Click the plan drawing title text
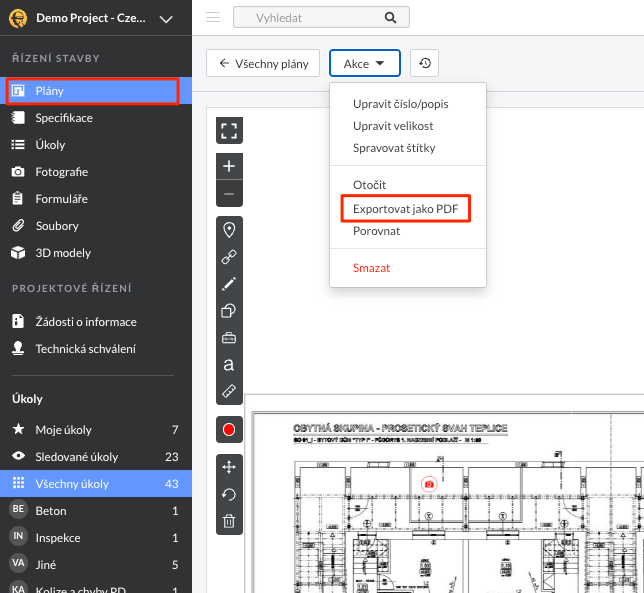 click(400, 428)
